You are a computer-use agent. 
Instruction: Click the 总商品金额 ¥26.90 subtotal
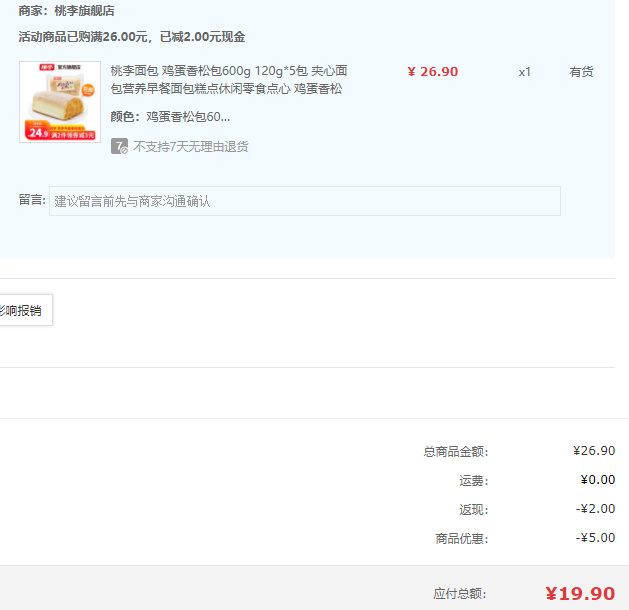pyautogui.click(x=594, y=451)
